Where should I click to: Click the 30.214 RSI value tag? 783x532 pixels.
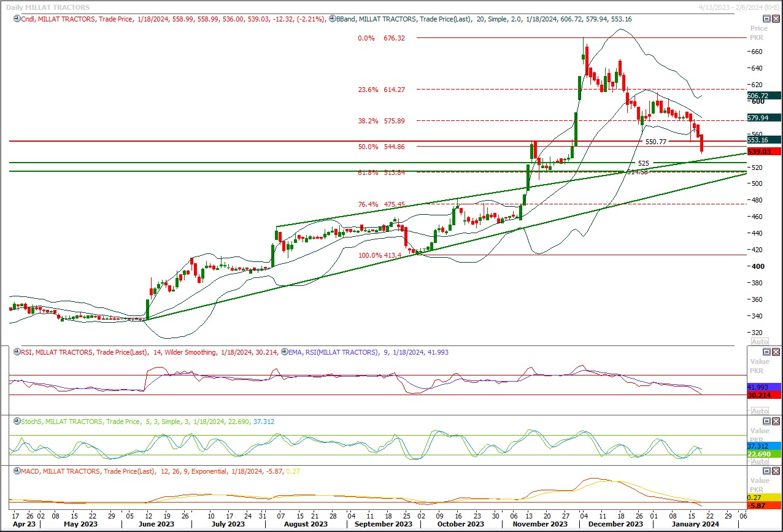point(764,396)
